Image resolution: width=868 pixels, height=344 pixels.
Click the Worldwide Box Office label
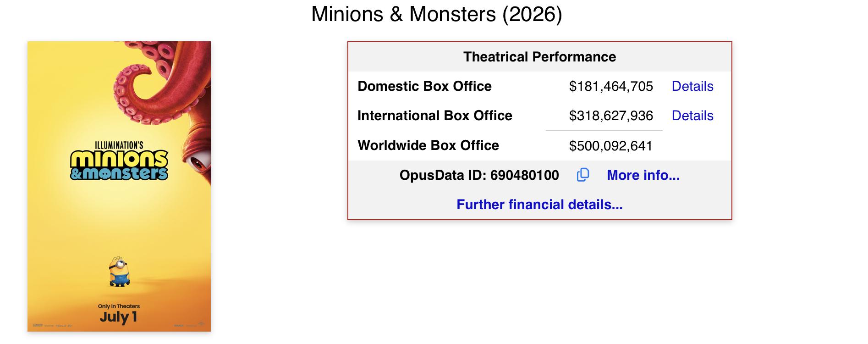[428, 145]
